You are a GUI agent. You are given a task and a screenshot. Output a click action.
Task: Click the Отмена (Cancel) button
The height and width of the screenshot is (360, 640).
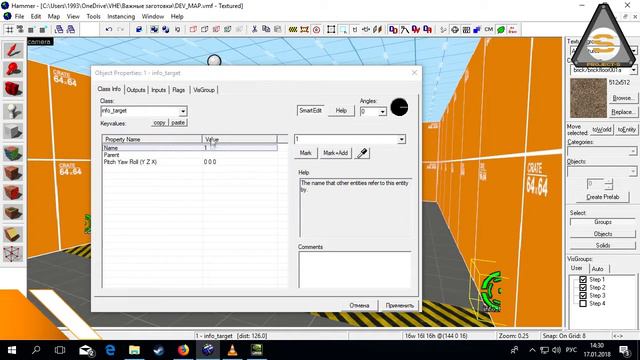[x=359, y=305]
